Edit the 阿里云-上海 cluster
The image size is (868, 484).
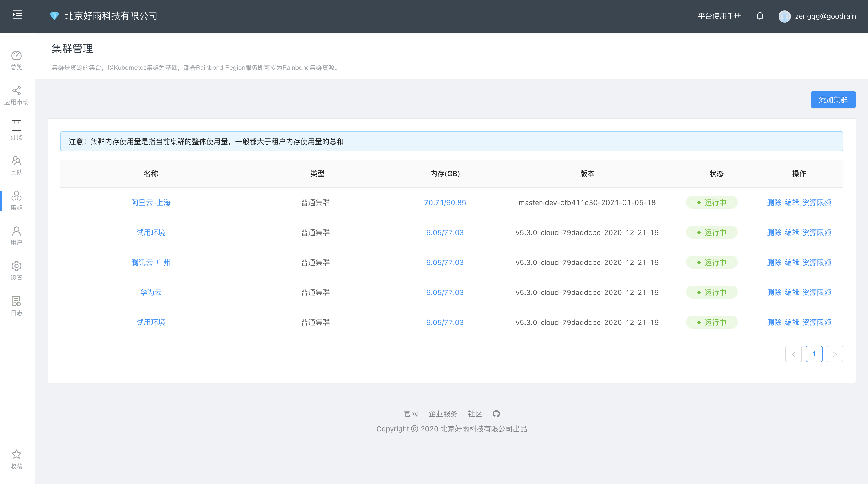coord(792,202)
